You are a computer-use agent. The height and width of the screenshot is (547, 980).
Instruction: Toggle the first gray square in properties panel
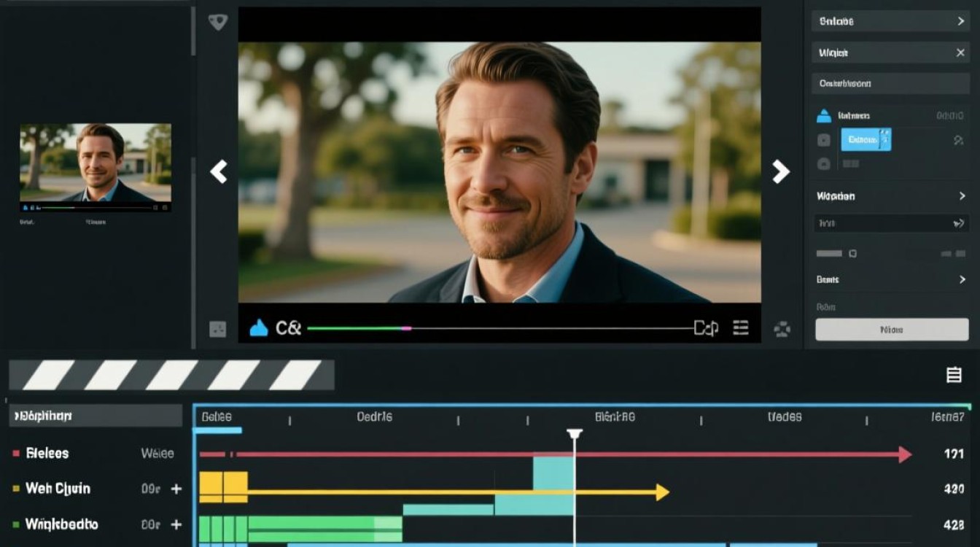(823, 140)
